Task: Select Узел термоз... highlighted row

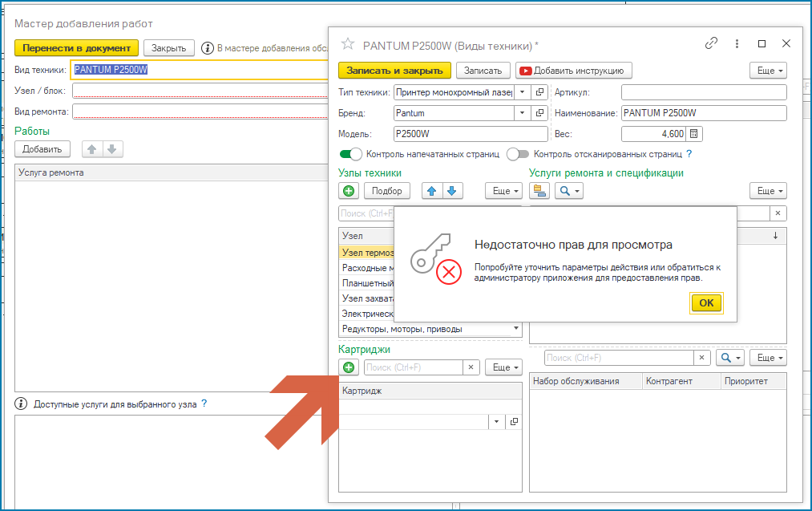Action: [x=366, y=253]
